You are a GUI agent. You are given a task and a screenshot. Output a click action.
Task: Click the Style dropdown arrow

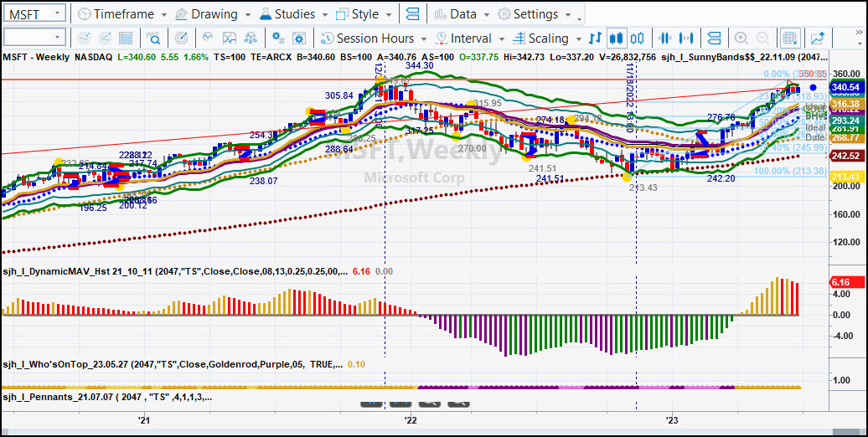pyautogui.click(x=389, y=14)
